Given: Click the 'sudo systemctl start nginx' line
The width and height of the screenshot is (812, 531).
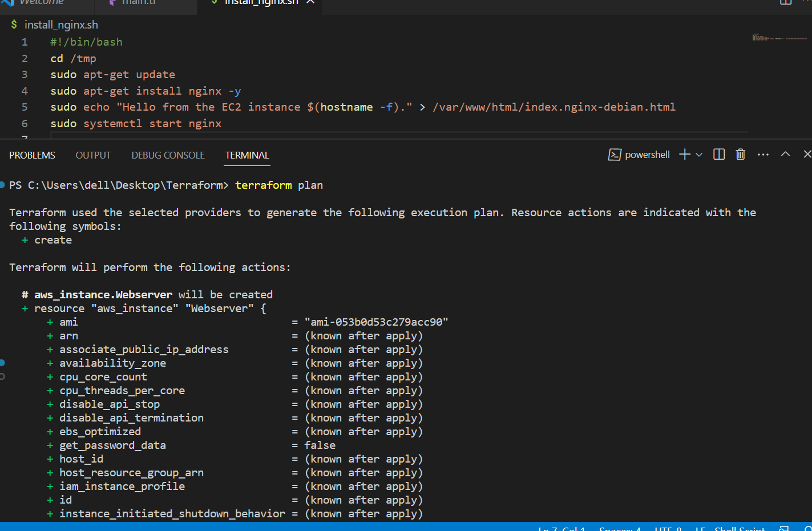Looking at the screenshot, I should pos(136,123).
